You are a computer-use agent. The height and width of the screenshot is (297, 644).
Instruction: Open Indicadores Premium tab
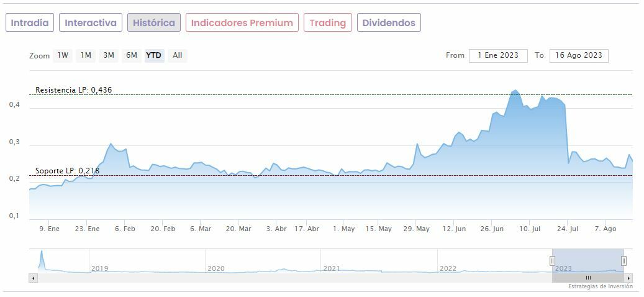[242, 23]
